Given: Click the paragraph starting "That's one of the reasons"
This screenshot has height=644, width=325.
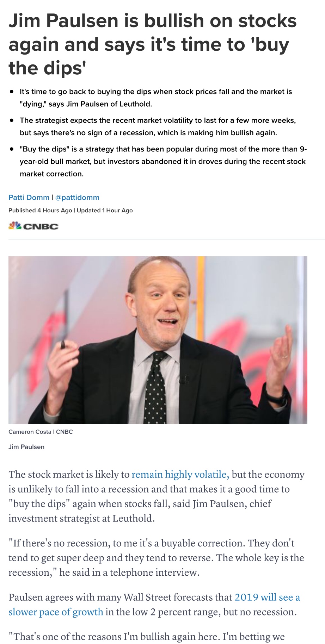Looking at the screenshot, I should [x=146, y=637].
